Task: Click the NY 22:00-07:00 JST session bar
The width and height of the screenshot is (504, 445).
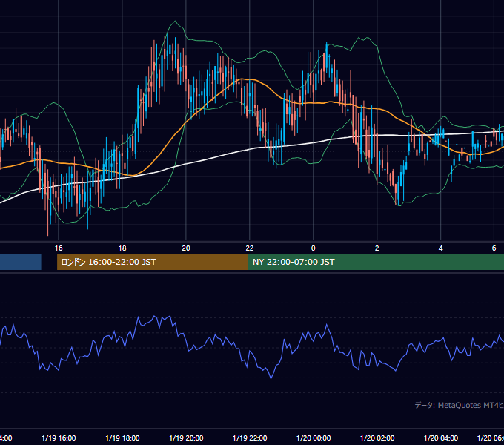Action: (x=376, y=262)
